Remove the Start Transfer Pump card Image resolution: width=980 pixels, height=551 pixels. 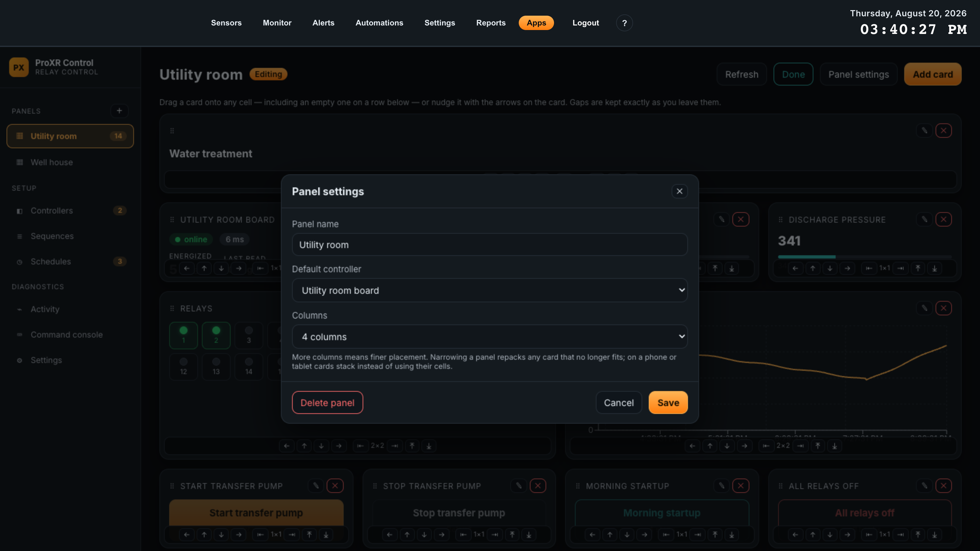335,486
